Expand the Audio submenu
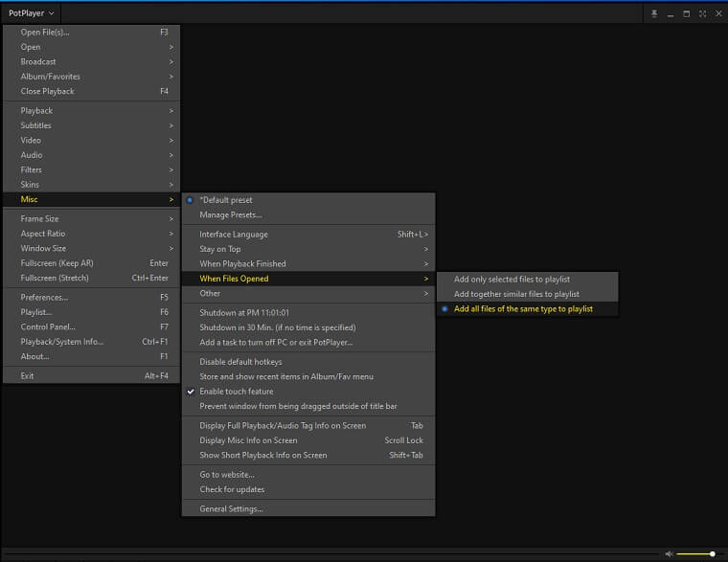The image size is (728, 562). click(x=91, y=155)
